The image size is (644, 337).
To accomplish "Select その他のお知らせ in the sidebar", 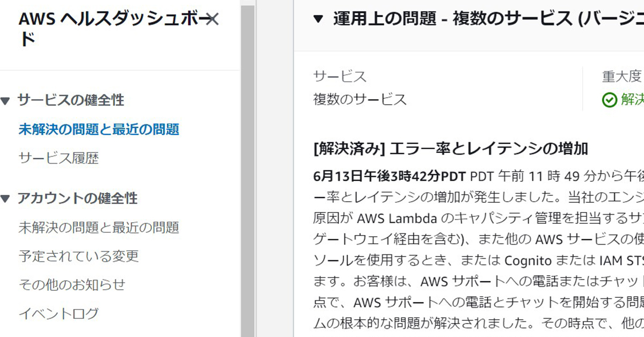I will click(x=72, y=284).
